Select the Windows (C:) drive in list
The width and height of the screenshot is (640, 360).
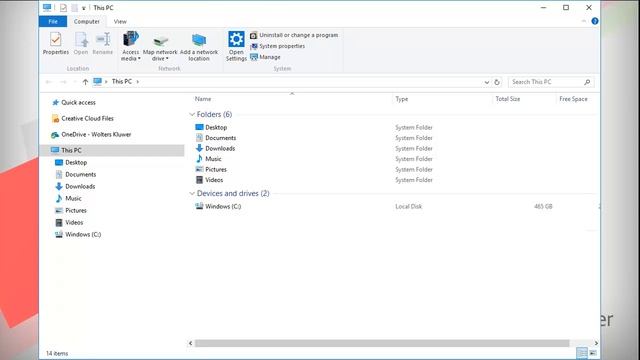pos(218,207)
